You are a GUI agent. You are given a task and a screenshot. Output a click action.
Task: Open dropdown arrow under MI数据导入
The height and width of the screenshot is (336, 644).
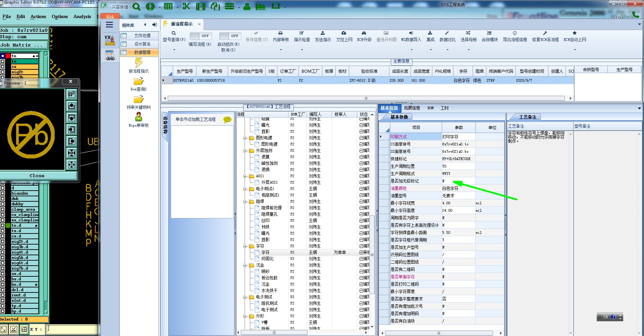tap(412, 50)
